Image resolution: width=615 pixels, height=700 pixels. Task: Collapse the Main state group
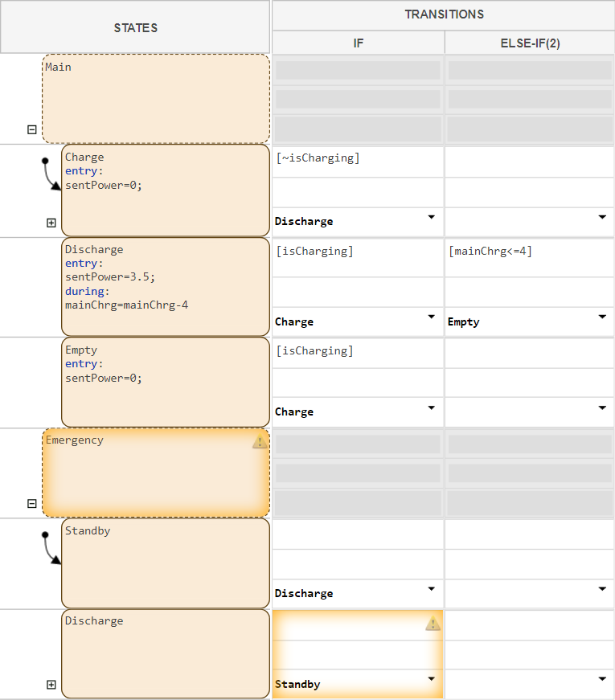coord(32,129)
